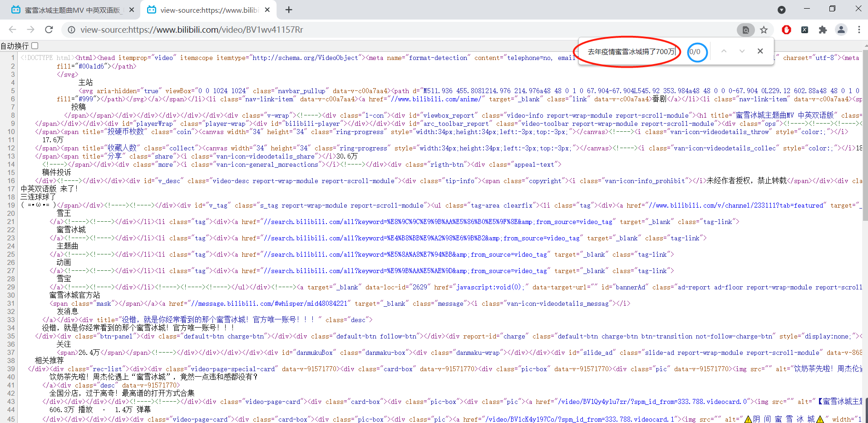Open the Extensions puzzle menu
This screenshot has width=868, height=423.
click(x=823, y=30)
